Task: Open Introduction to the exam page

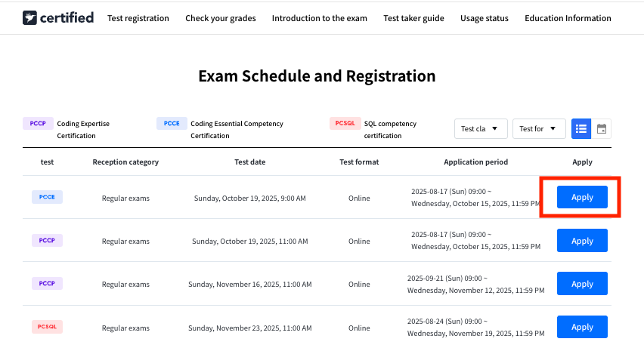Action: (x=319, y=18)
